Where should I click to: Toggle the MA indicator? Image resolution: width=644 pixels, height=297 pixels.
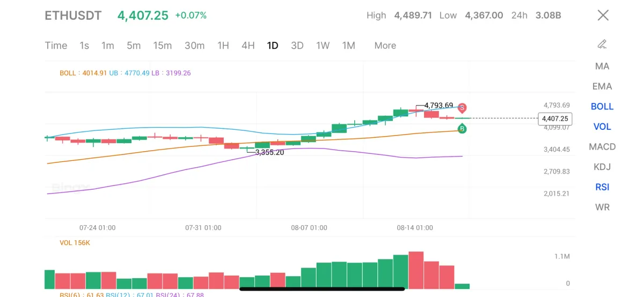coord(602,66)
